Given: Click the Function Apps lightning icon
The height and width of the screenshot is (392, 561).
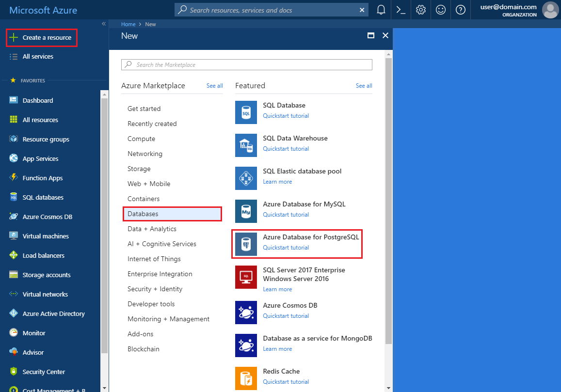Looking at the screenshot, I should click(14, 177).
